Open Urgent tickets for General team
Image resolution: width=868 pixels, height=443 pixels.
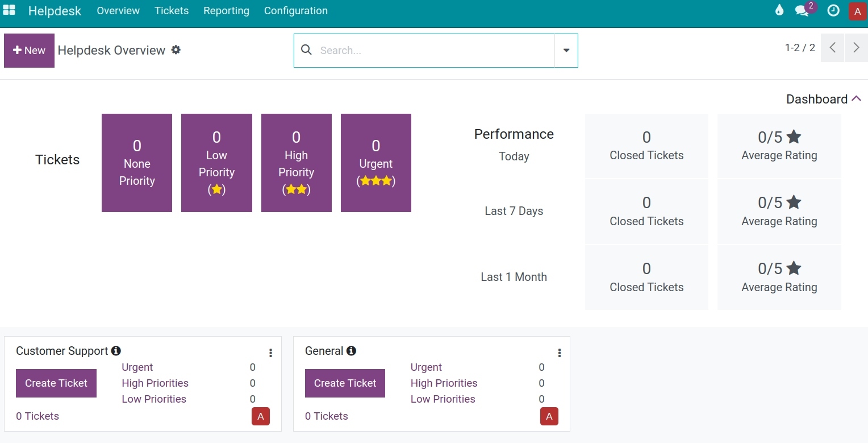point(426,367)
